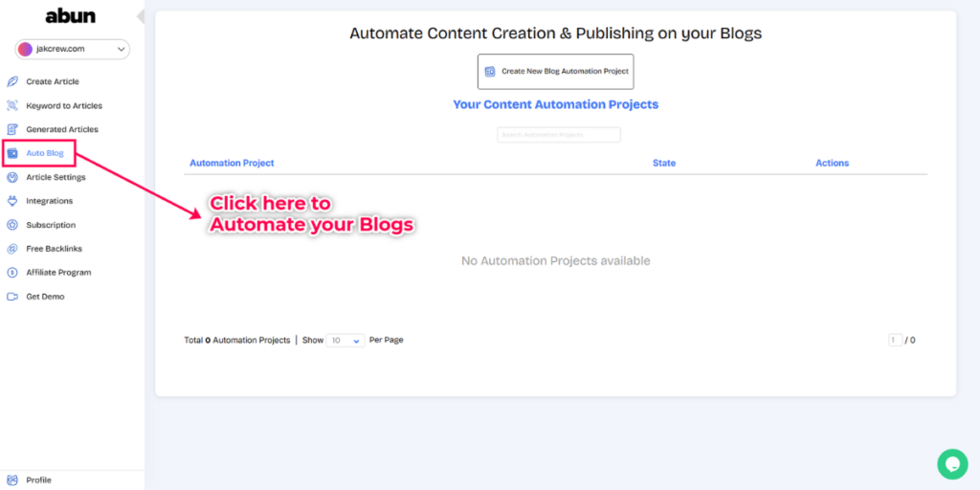Click the Affiliate Program dollar icon
980x490 pixels.
click(11, 273)
